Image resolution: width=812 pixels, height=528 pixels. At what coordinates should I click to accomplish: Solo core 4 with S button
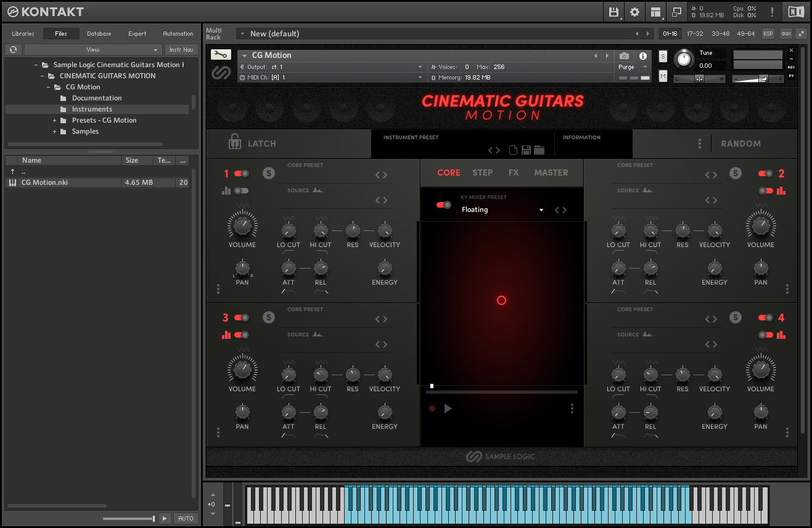[x=735, y=317]
